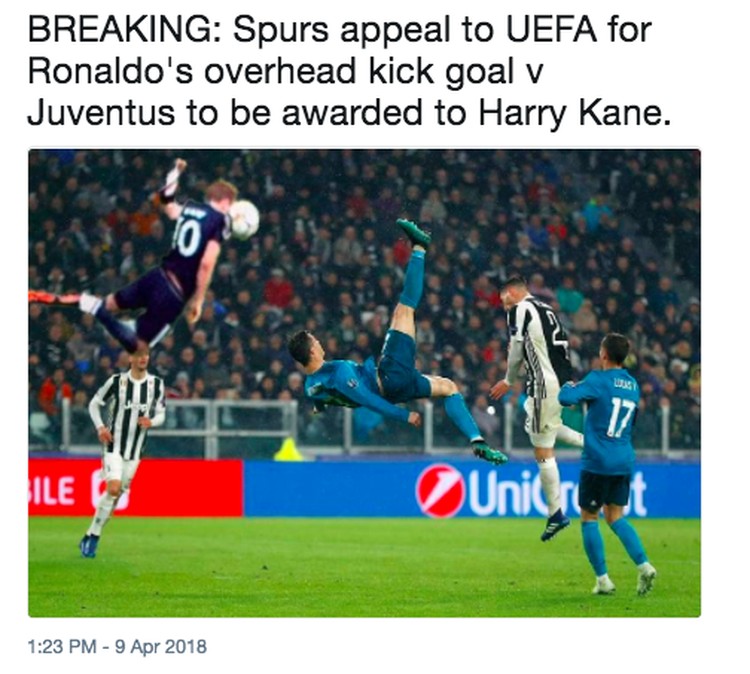Click the red circular UniCredit emblem

click(440, 490)
